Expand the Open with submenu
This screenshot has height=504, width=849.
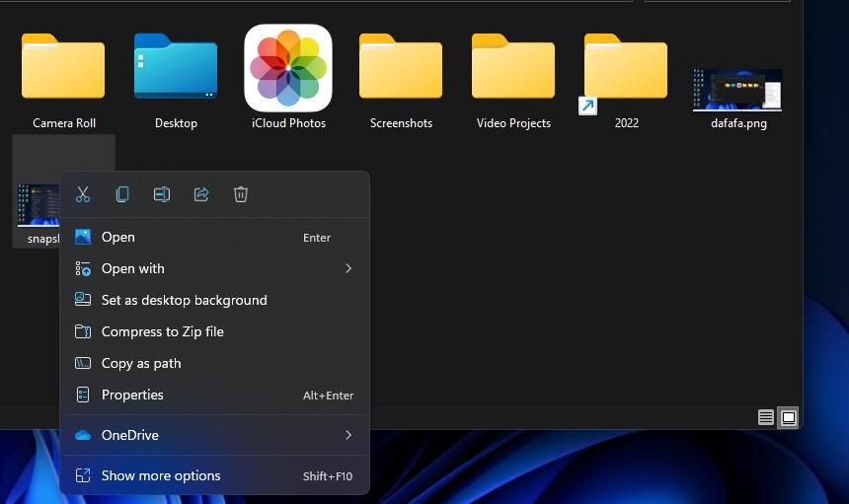pyautogui.click(x=214, y=268)
